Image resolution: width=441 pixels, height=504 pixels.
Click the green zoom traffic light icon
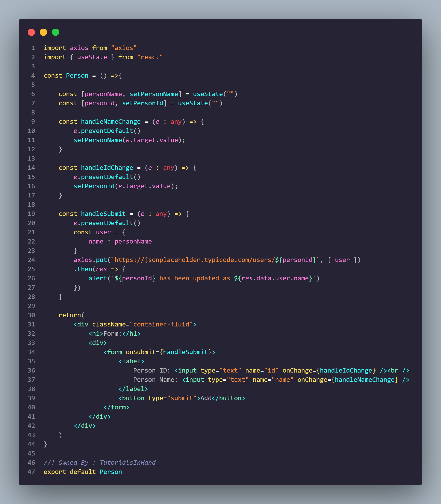(x=56, y=32)
